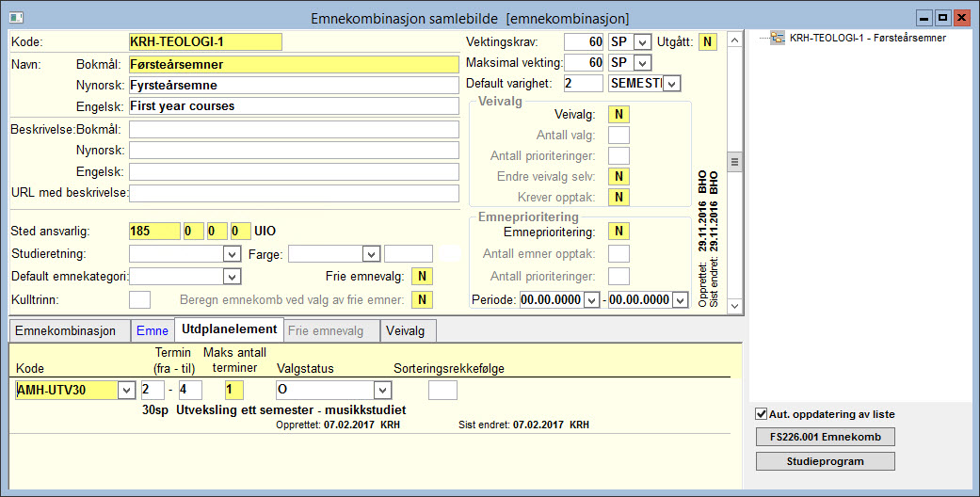Click the form panel scrollbar thumb

[735, 161]
